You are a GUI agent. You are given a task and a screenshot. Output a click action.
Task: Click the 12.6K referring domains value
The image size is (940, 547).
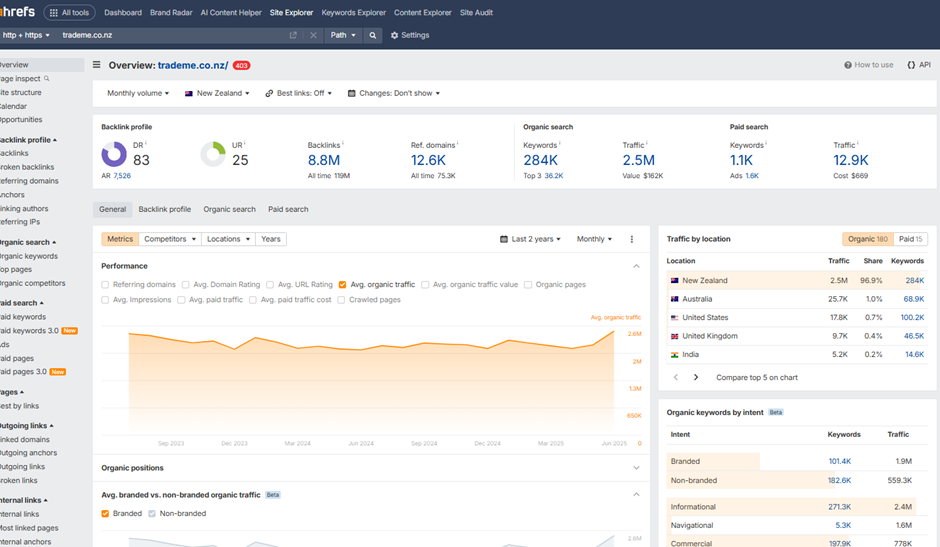[x=428, y=161]
